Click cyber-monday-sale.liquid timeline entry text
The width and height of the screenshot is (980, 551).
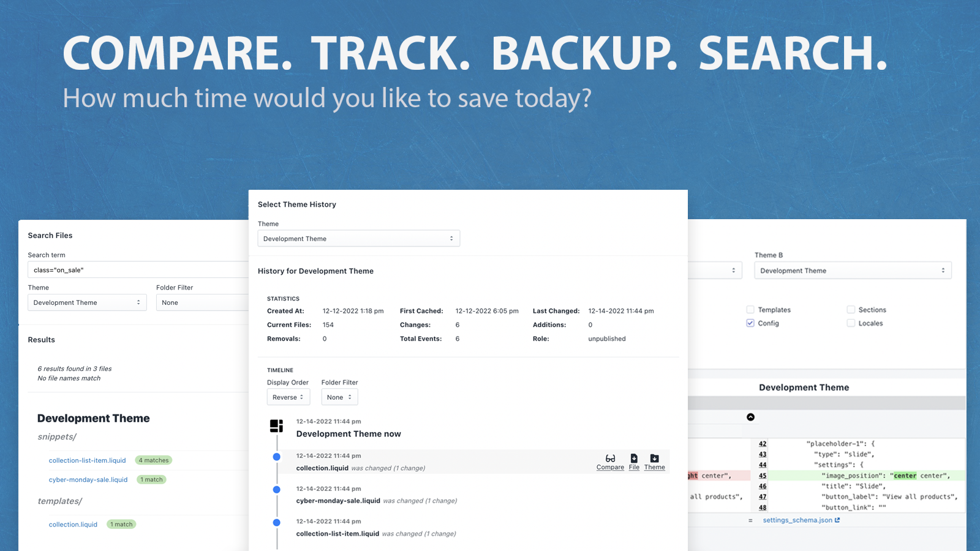pyautogui.click(x=338, y=501)
